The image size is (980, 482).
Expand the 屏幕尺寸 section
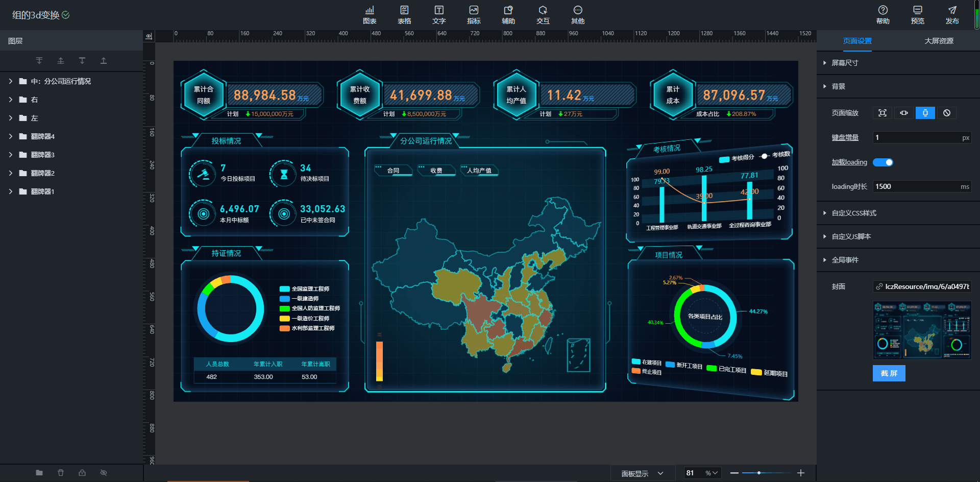[845, 63]
